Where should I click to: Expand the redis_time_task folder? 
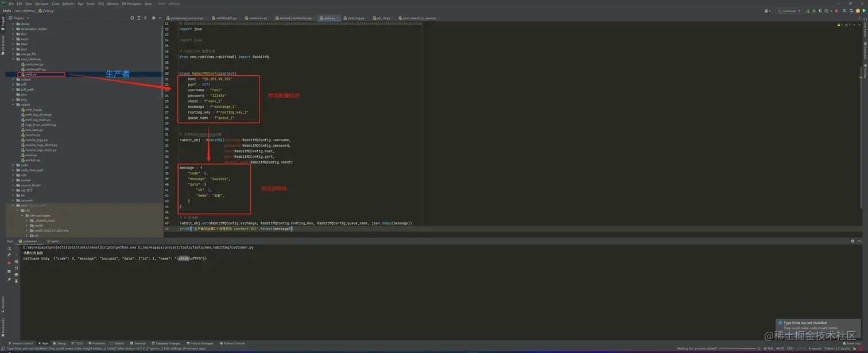tap(13, 170)
